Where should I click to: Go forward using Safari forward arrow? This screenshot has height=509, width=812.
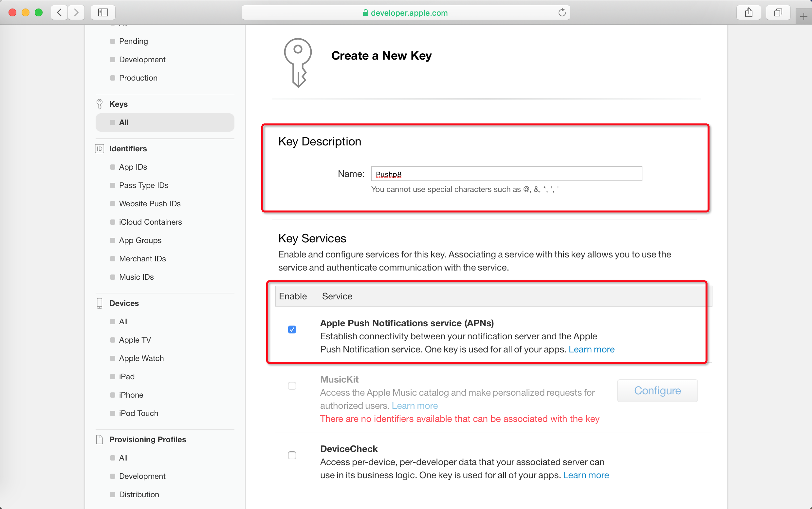[x=76, y=13]
